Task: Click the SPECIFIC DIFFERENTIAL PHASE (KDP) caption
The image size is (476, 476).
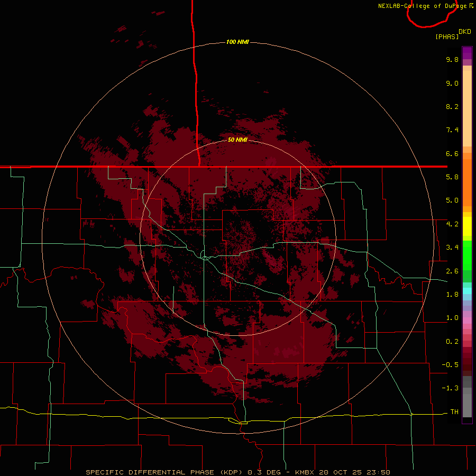Action: (x=163, y=472)
